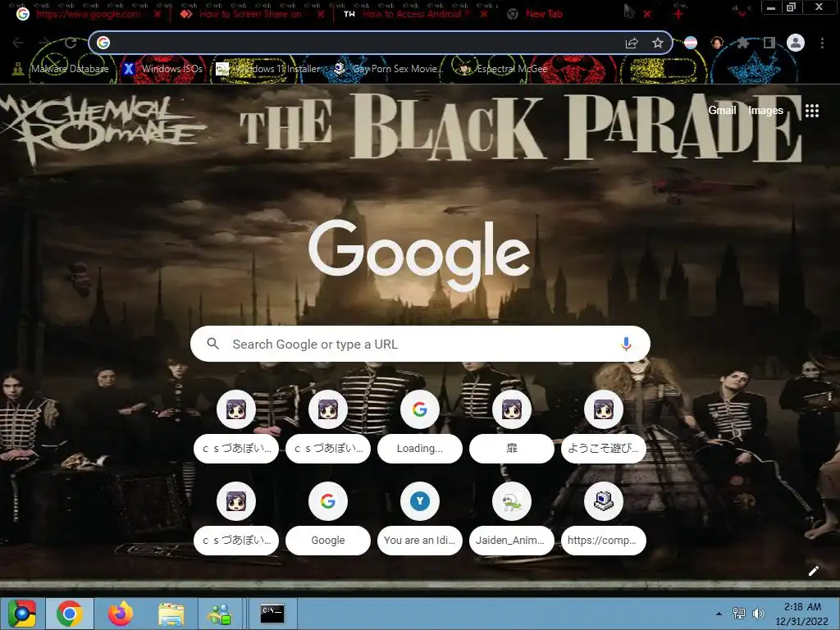Open the Start menu orb
840x630 pixels.
[x=21, y=614]
